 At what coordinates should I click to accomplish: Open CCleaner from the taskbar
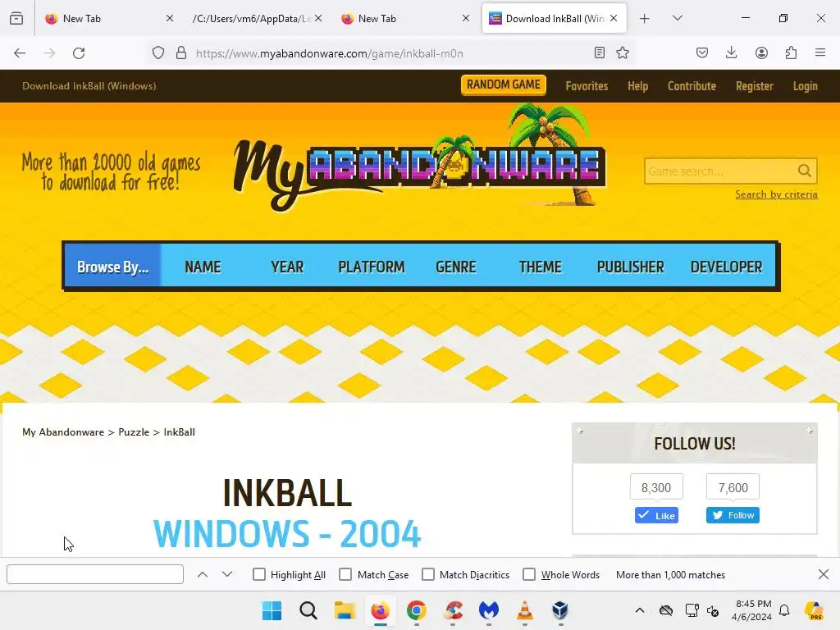coord(453,610)
